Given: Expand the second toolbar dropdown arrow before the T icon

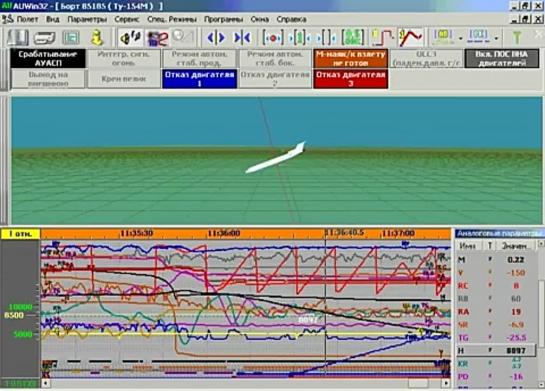Looking at the screenshot, I should tap(496, 38).
